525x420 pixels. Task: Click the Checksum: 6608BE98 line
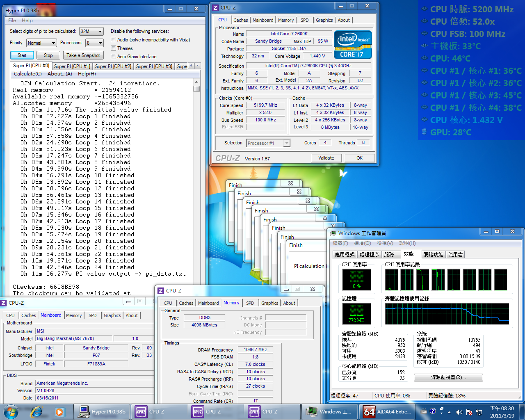point(46,287)
